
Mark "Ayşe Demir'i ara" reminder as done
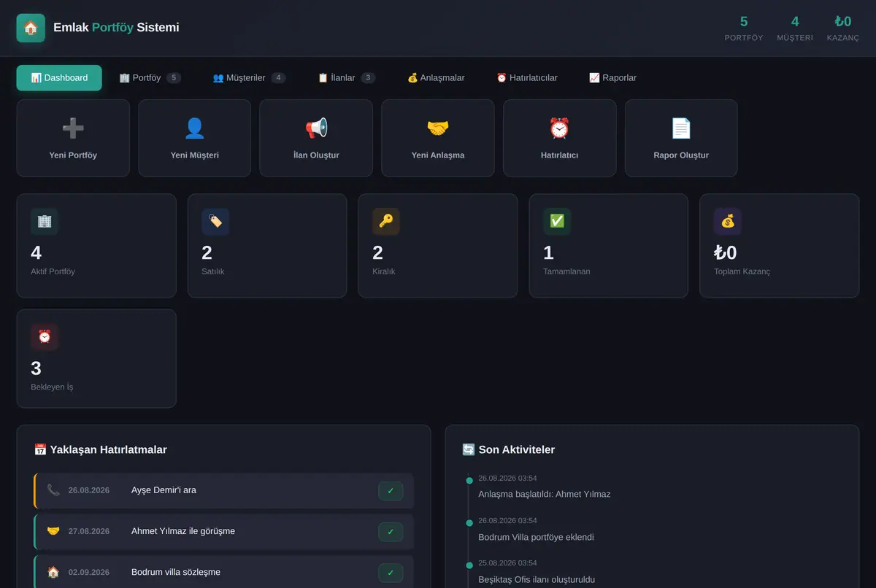pos(391,491)
